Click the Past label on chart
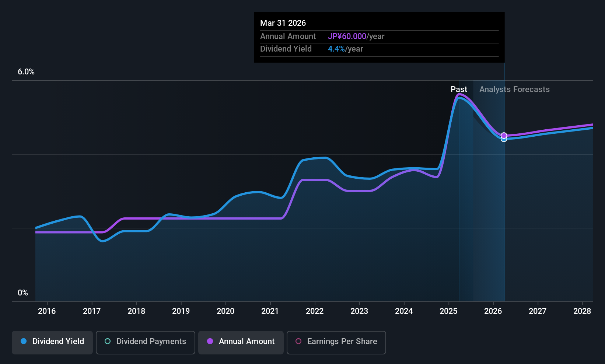Screen dimensions: 605x364 click(x=459, y=89)
